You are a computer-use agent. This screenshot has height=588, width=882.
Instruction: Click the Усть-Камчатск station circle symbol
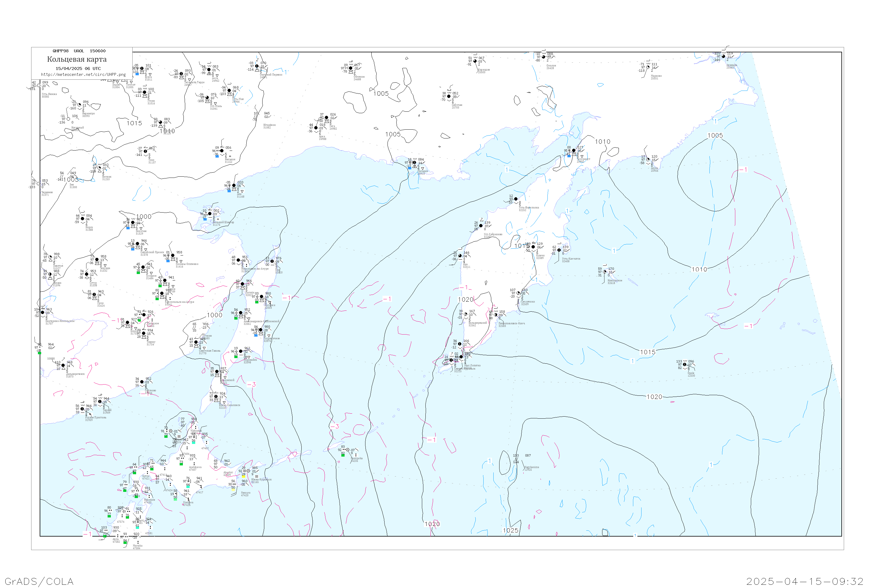559,250
